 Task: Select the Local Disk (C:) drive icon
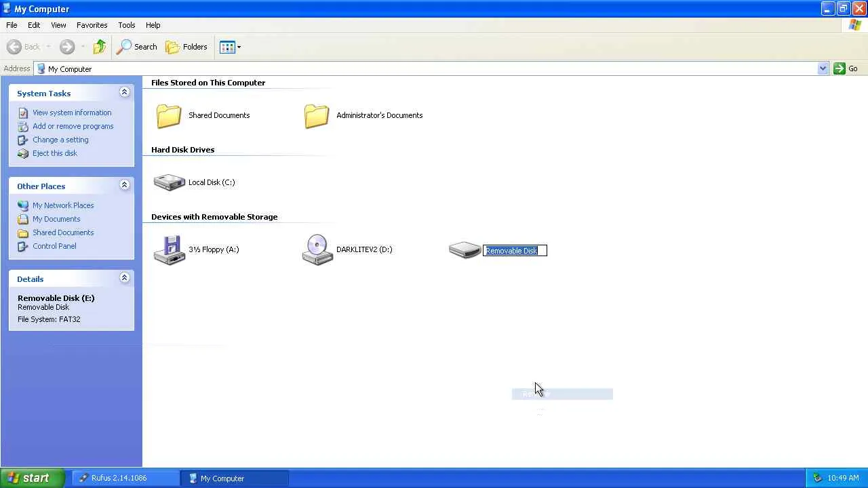click(170, 182)
